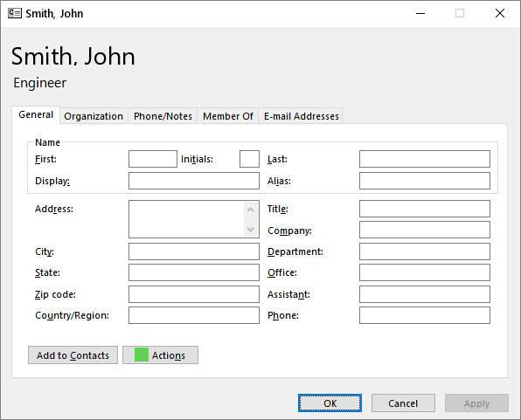
Task: Click the Department text field
Action: [x=425, y=251]
